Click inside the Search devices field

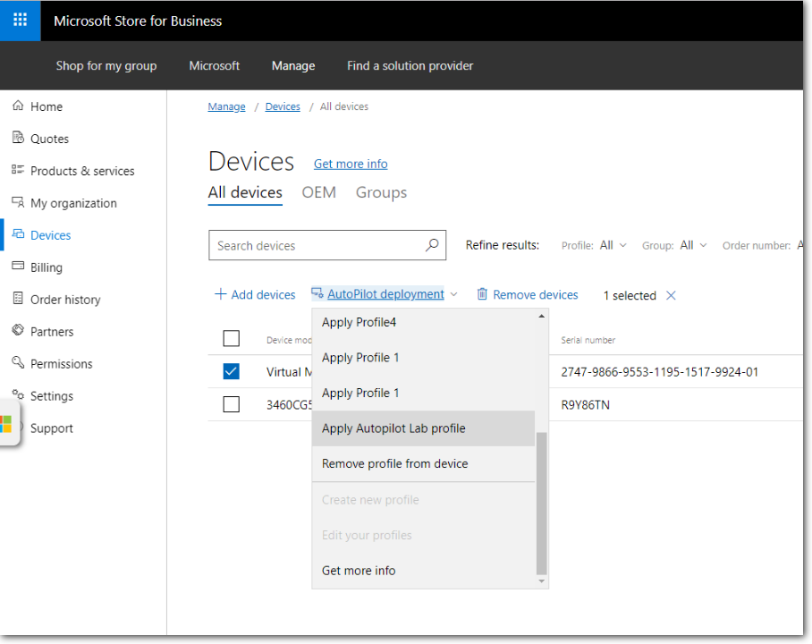tap(313, 245)
